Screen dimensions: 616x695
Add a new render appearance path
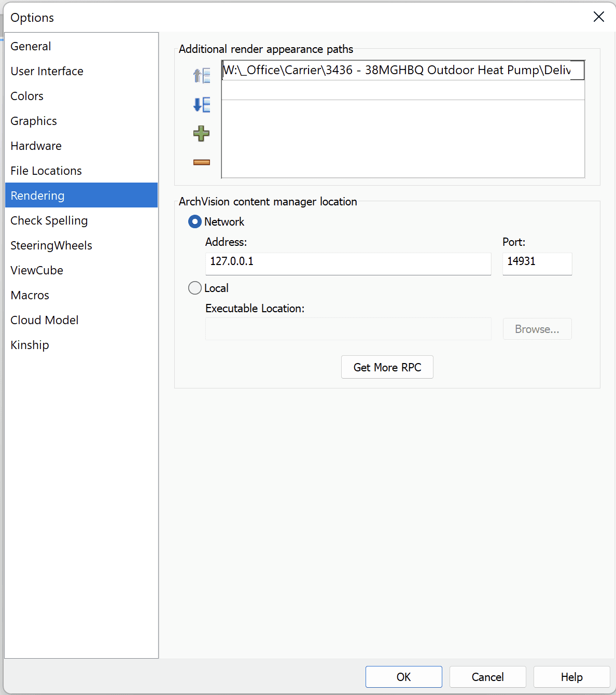coord(201,133)
